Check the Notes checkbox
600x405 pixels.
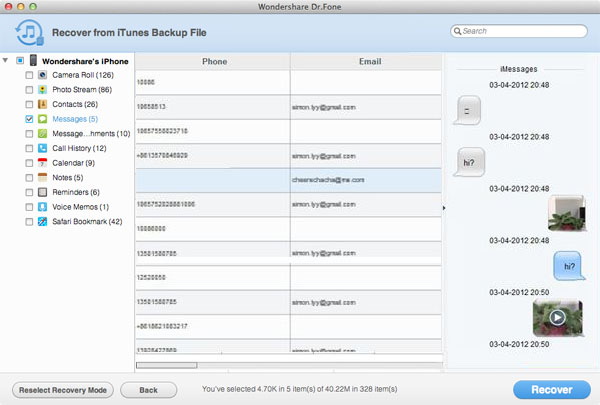[29, 178]
